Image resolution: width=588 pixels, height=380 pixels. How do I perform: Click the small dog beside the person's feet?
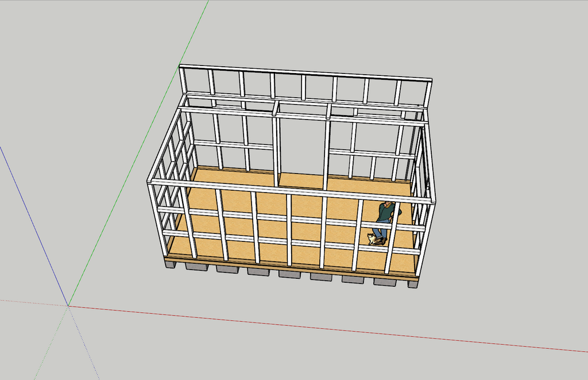(373, 239)
